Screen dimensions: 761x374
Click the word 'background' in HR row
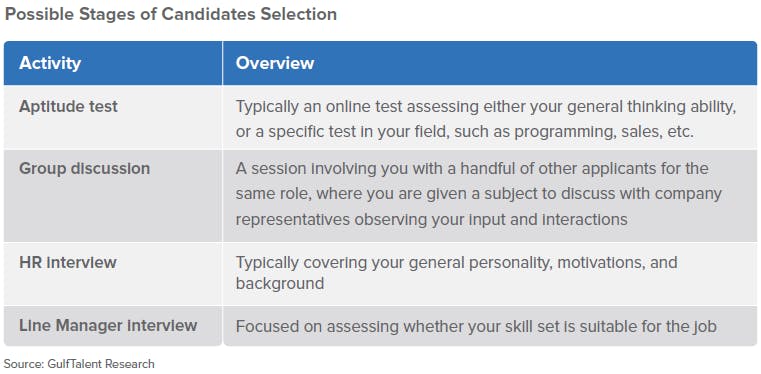click(x=280, y=283)
